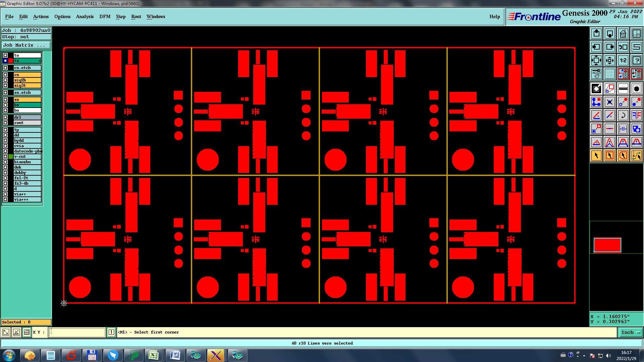Click the first snap mode icon at bottom-left

click(x=6, y=332)
